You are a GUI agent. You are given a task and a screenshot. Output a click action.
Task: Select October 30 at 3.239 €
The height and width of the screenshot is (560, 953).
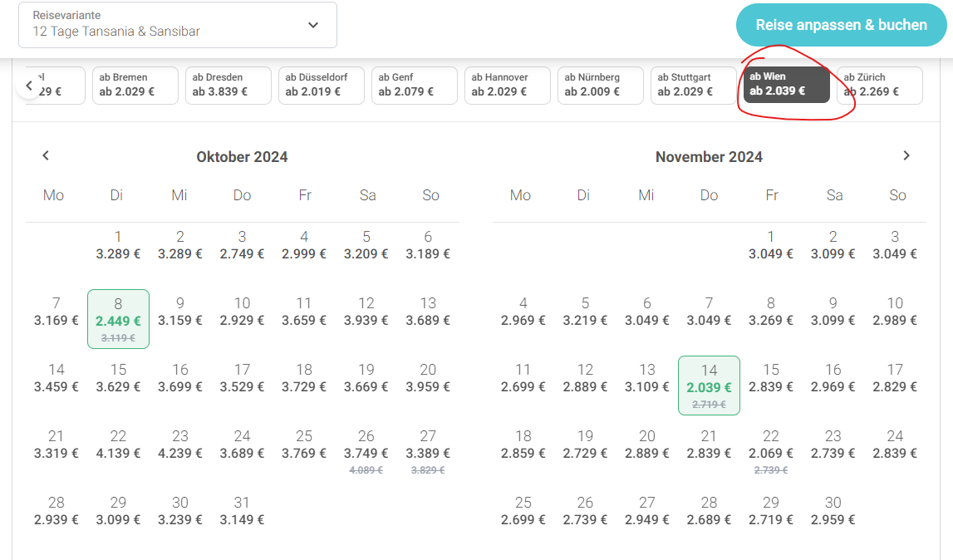point(180,511)
